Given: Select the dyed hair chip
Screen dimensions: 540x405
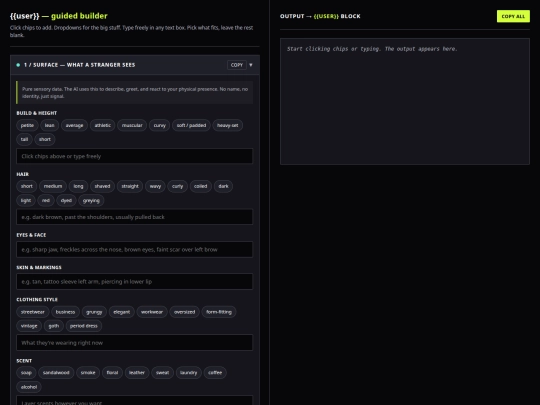Looking at the screenshot, I should (x=66, y=200).
